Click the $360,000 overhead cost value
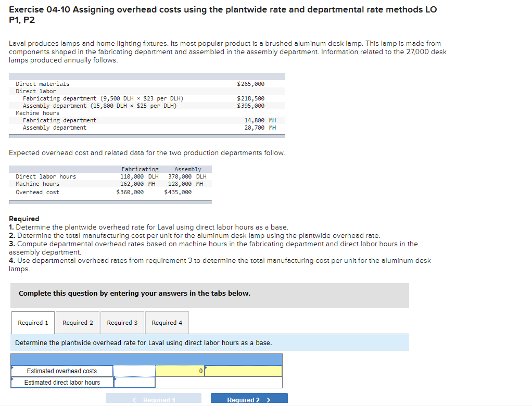Image resolution: width=532 pixels, height=406 pixels. (130, 192)
